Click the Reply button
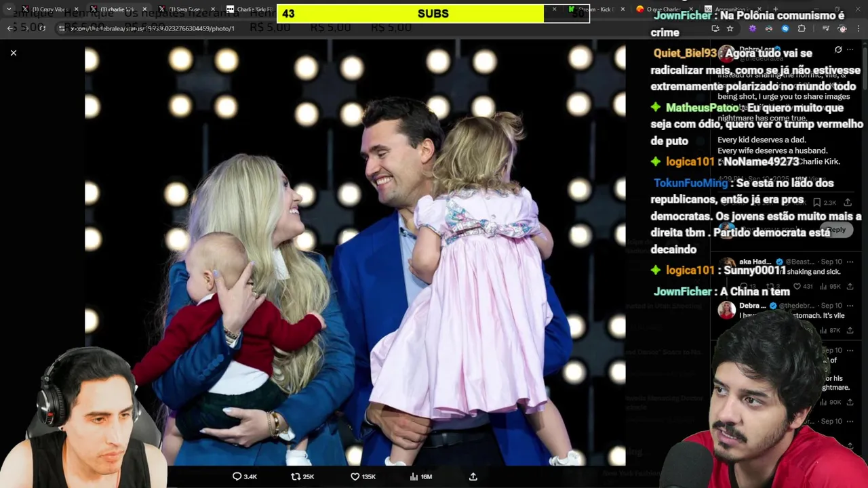868x488 pixels. tap(837, 230)
